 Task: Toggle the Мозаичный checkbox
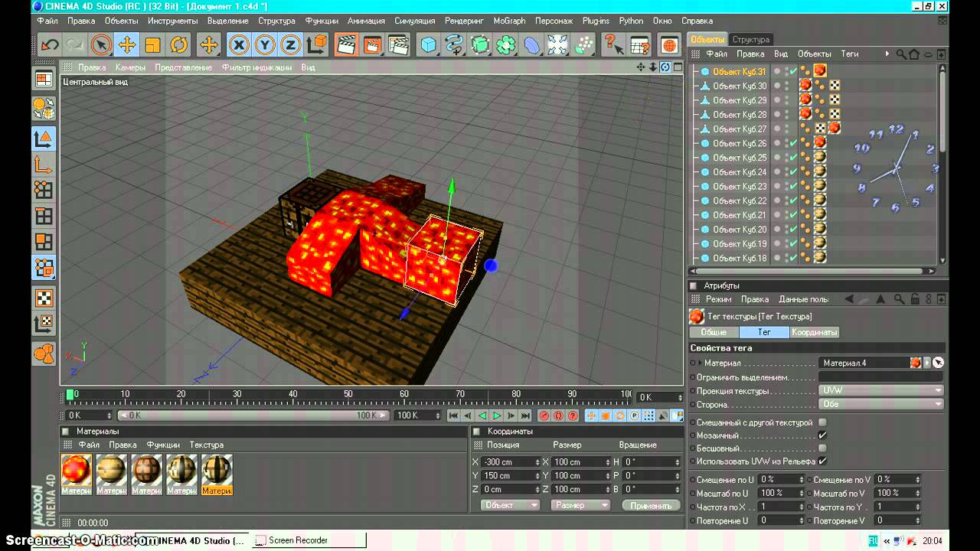pos(822,435)
